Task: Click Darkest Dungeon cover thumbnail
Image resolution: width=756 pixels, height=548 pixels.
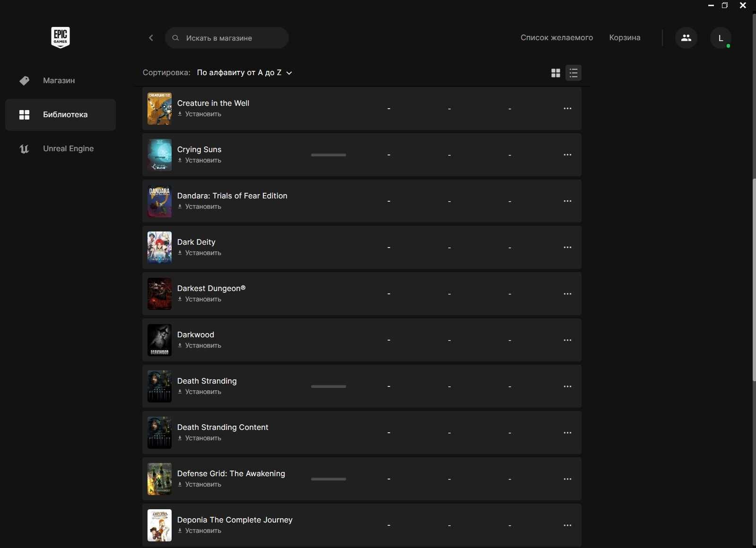Action: (x=159, y=294)
